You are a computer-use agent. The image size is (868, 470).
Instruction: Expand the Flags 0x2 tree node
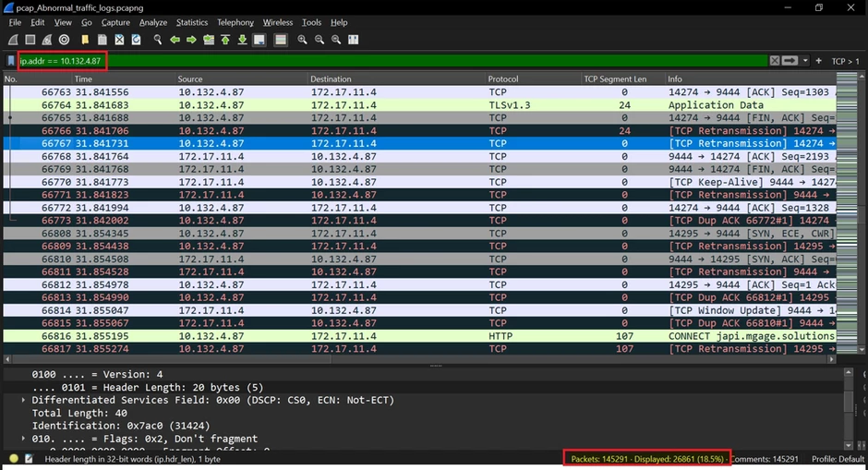coord(23,439)
